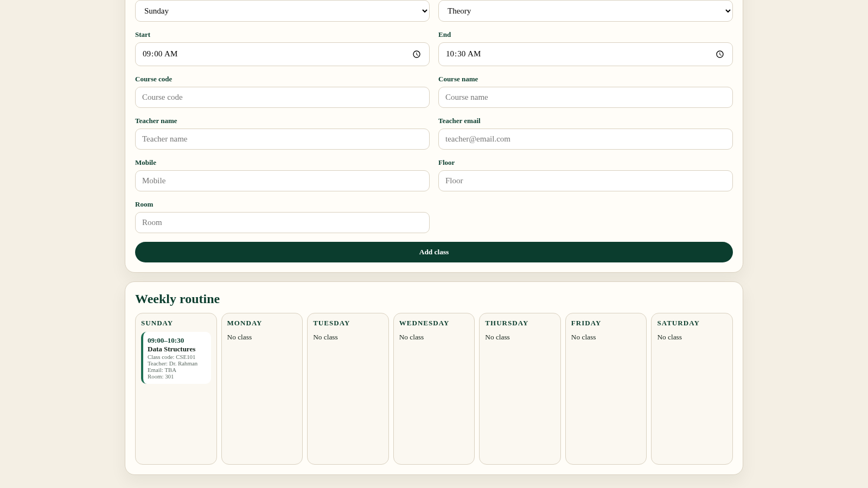868x488 pixels.
Task: Select the Mobile input field
Action: [x=282, y=181]
